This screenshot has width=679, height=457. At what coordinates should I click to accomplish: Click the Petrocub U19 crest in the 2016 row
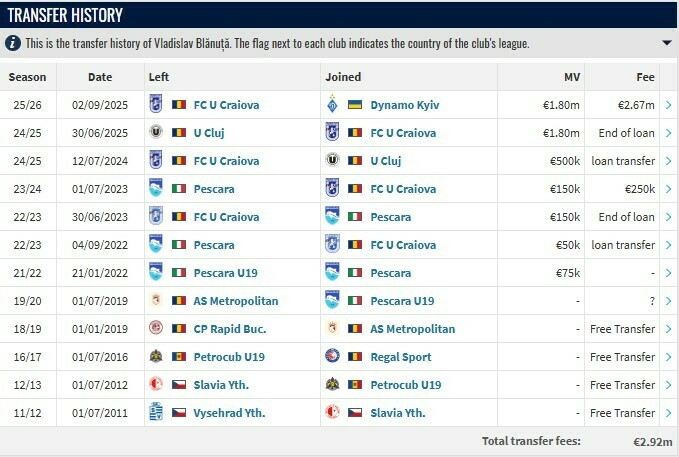[x=155, y=357]
